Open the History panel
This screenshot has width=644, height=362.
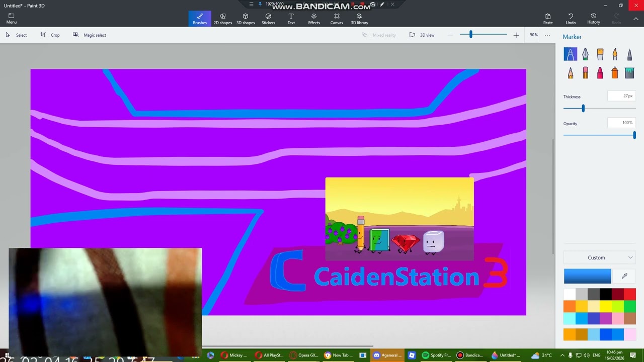click(593, 19)
